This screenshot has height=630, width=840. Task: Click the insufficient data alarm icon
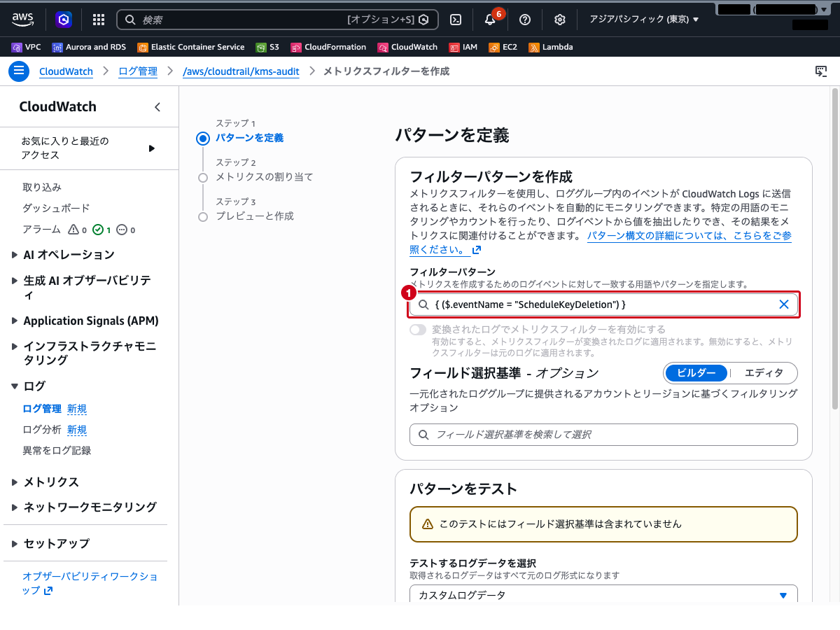122,230
